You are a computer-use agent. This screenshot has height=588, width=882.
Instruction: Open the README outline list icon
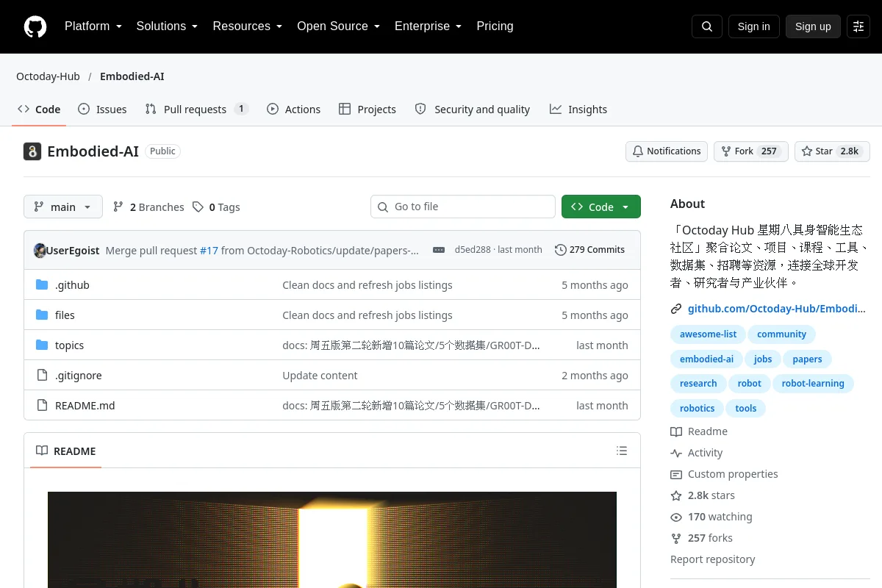tap(622, 451)
